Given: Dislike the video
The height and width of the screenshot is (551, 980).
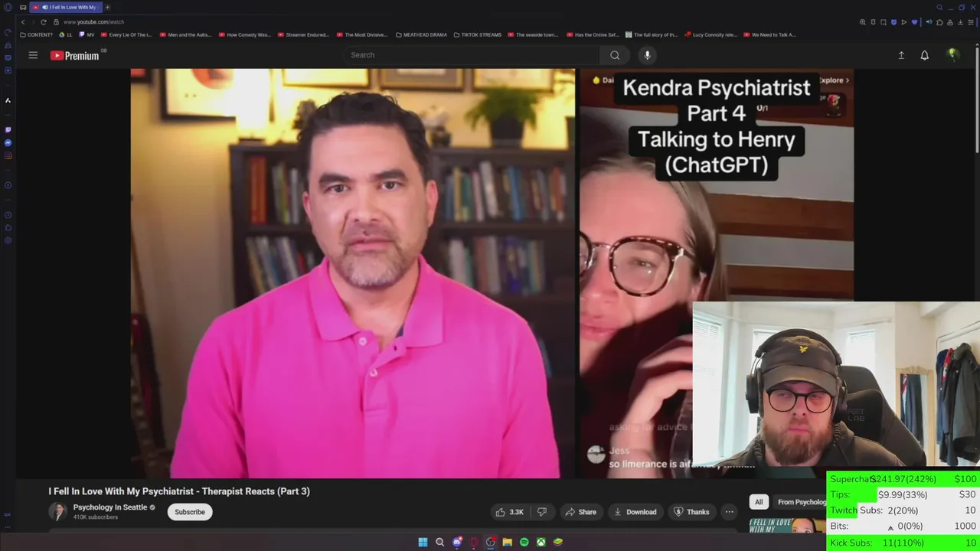Looking at the screenshot, I should (542, 512).
